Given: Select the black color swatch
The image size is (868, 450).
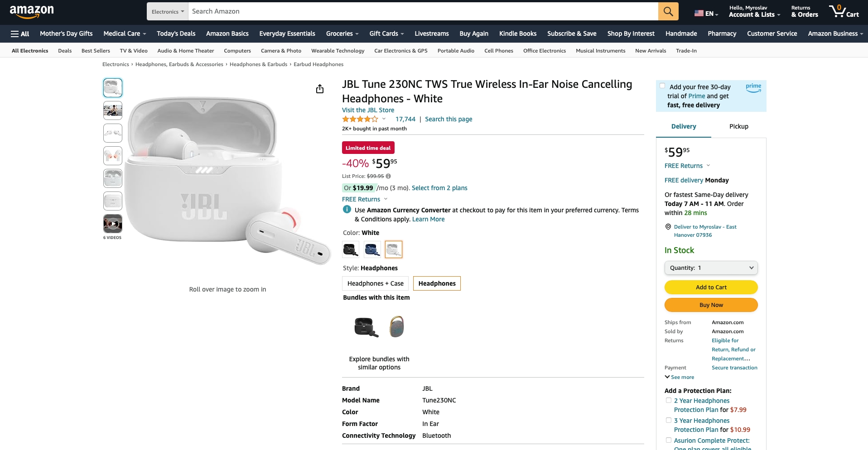Looking at the screenshot, I should 350,249.
